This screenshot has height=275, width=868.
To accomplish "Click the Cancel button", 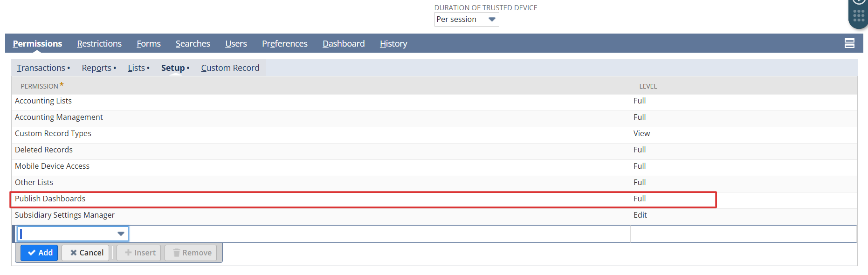I will pyautogui.click(x=86, y=253).
